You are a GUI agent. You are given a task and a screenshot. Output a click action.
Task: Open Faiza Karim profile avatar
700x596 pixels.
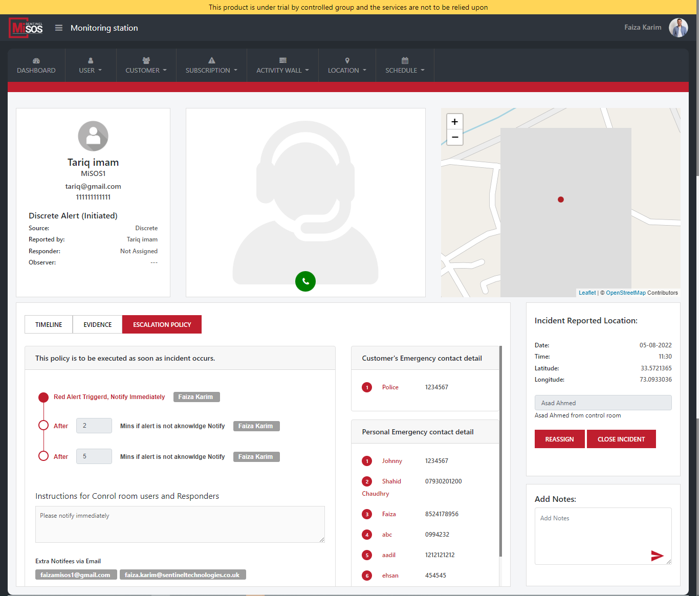[x=678, y=28]
